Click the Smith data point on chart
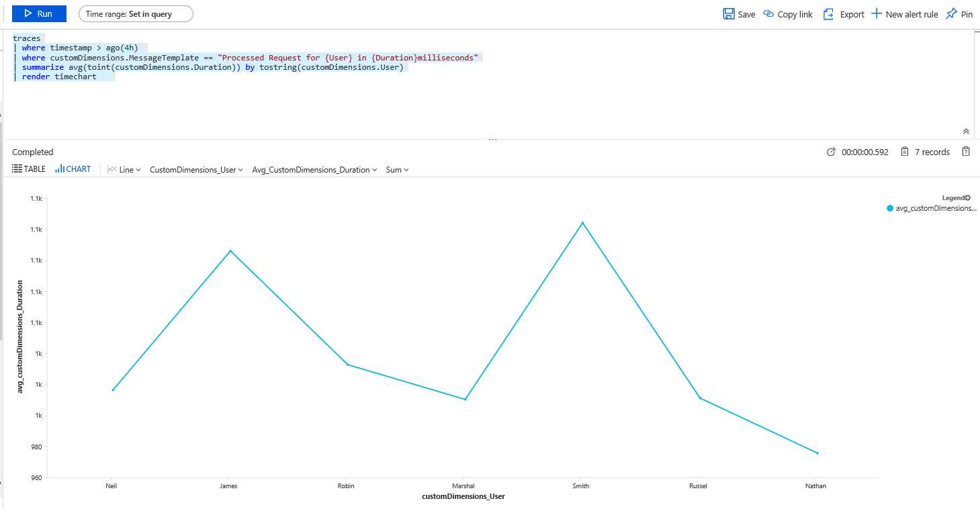 [x=582, y=223]
